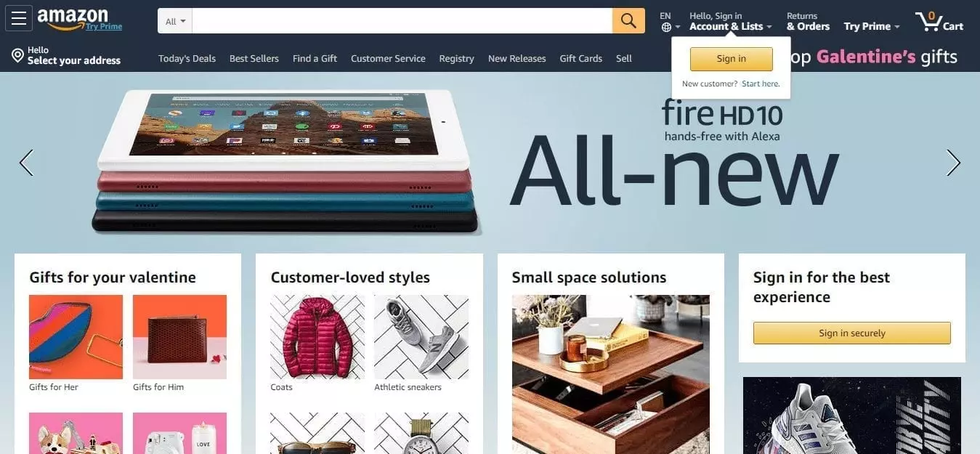
Task: Select the Coats red jacket image
Action: 317,337
